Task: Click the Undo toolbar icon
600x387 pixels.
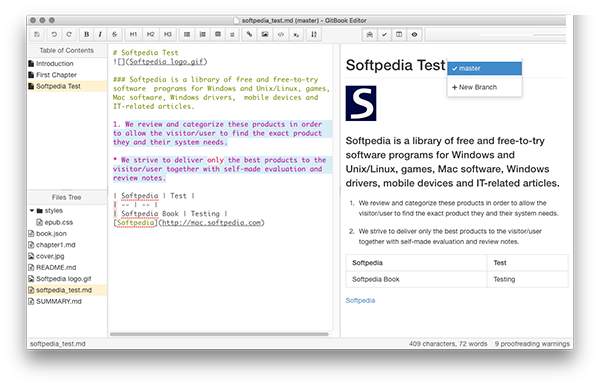Action: [x=54, y=34]
